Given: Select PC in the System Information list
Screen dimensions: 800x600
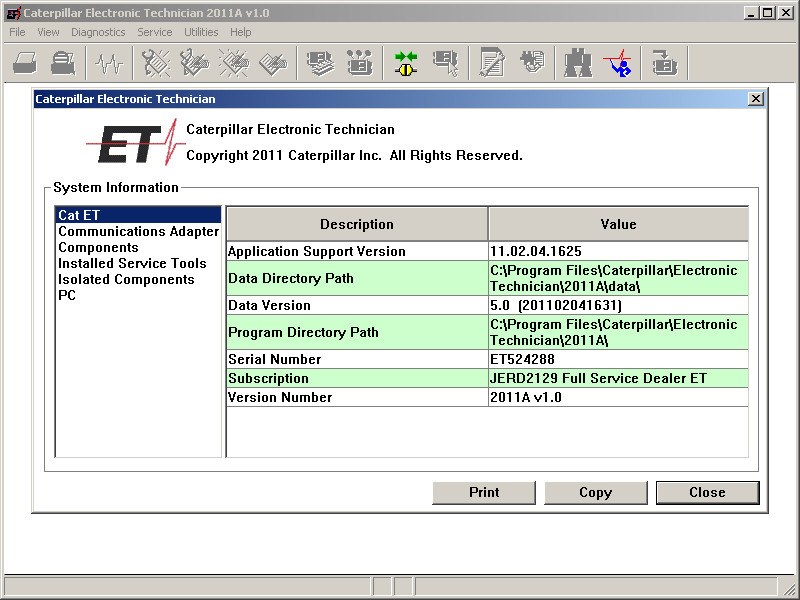Looking at the screenshot, I should point(138,295).
